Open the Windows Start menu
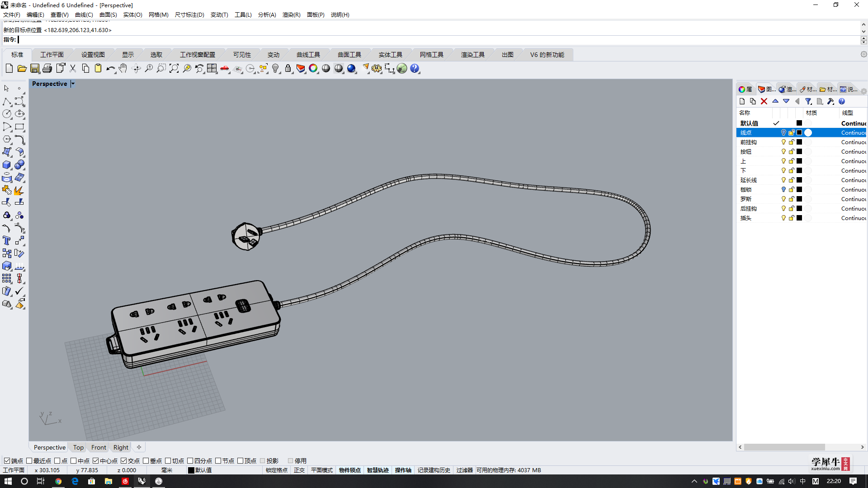This screenshot has width=868, height=488. [x=8, y=481]
